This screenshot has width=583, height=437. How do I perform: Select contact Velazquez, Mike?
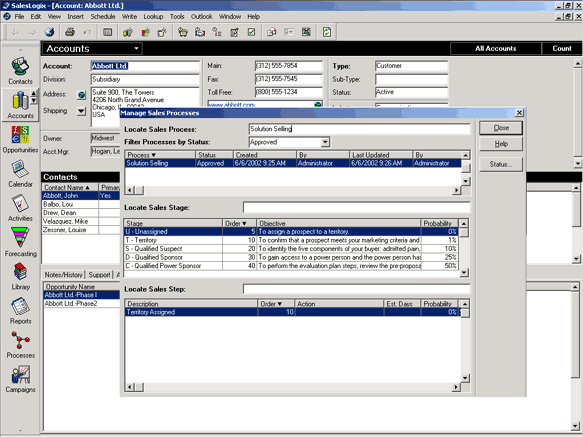81,221
